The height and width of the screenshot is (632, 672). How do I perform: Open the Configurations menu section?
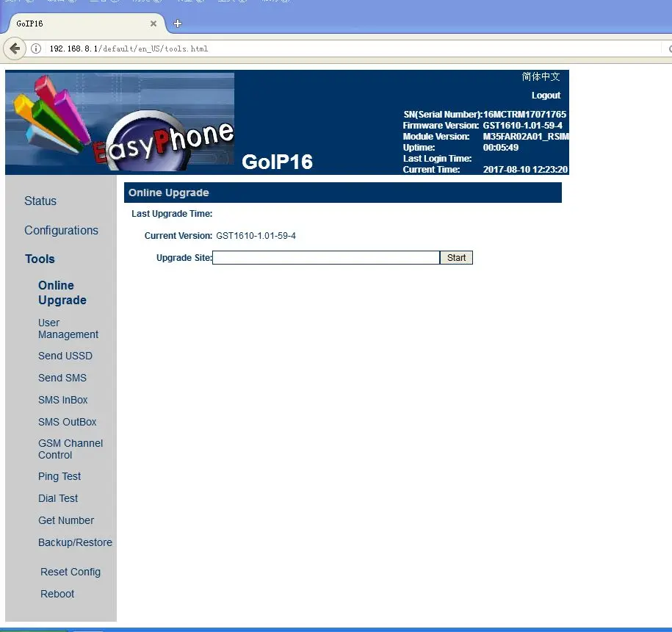coord(61,230)
